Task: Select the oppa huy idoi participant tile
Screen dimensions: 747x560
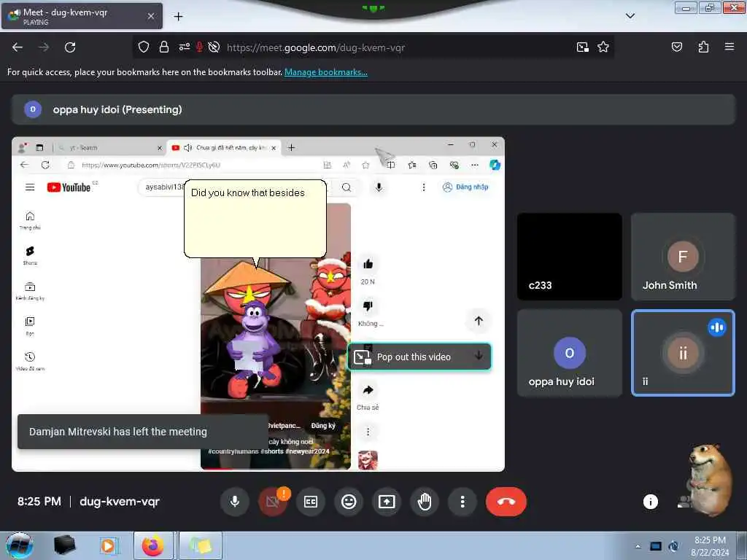Action: [569, 353]
